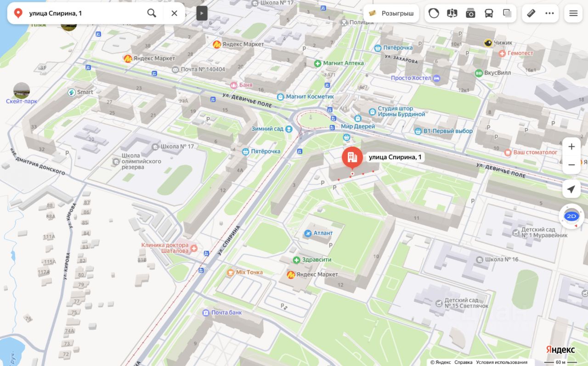Select the ruler distance tool
This screenshot has width=588, height=366.
(x=531, y=13)
